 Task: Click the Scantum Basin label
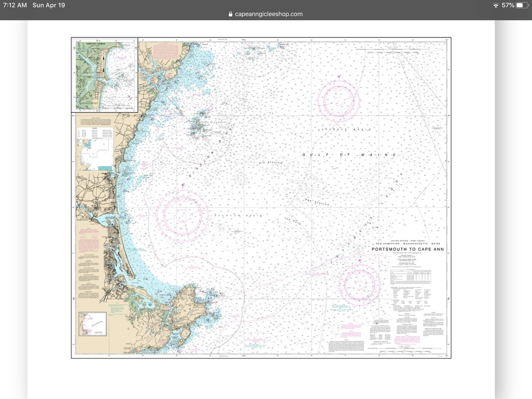pyautogui.click(x=238, y=216)
